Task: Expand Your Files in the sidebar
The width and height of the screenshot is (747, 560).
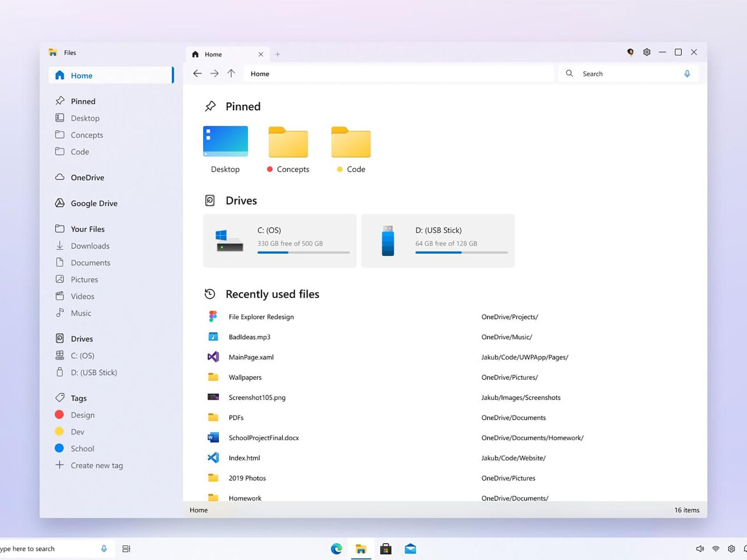Action: coord(87,229)
